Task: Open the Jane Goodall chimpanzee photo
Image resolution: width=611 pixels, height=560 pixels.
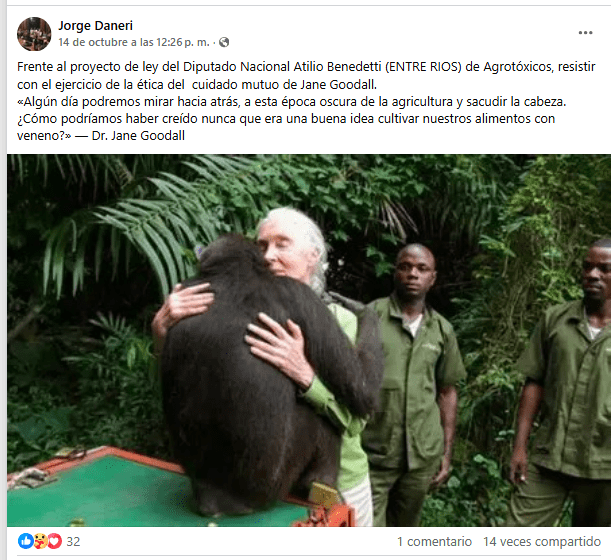Action: pyautogui.click(x=309, y=340)
